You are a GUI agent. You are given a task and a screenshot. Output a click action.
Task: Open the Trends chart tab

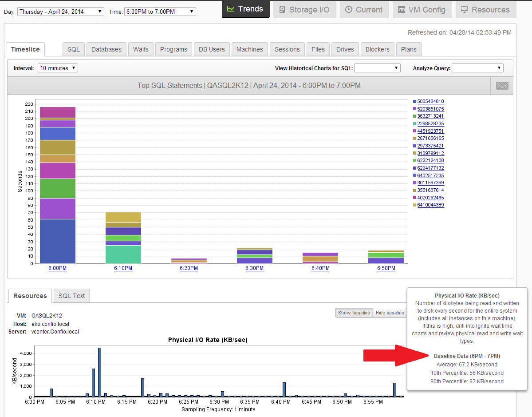246,9
